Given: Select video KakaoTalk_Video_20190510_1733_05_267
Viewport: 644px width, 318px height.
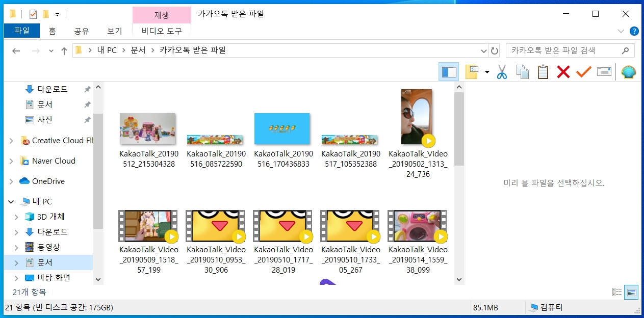Looking at the screenshot, I should (x=349, y=226).
